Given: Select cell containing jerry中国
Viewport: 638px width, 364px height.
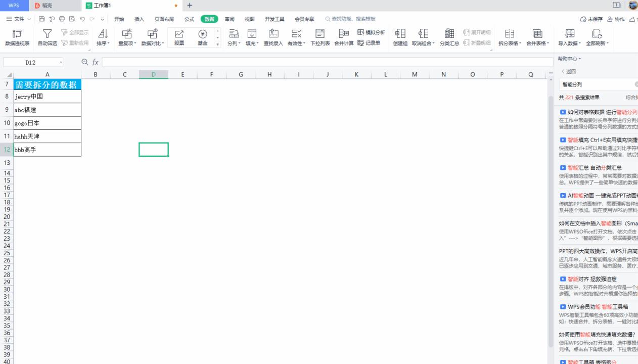Looking at the screenshot, I should pos(48,97).
